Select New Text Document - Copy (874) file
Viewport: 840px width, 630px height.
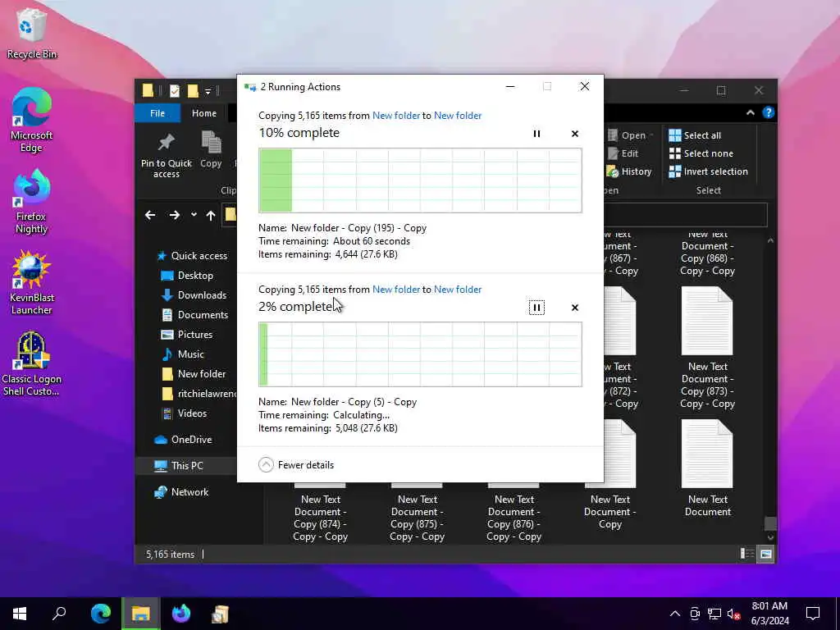click(x=321, y=512)
